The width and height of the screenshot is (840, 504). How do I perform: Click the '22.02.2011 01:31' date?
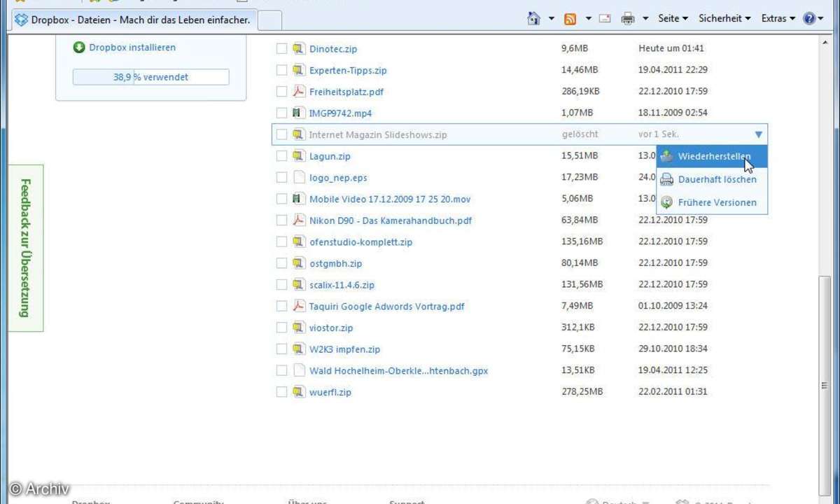point(673,392)
